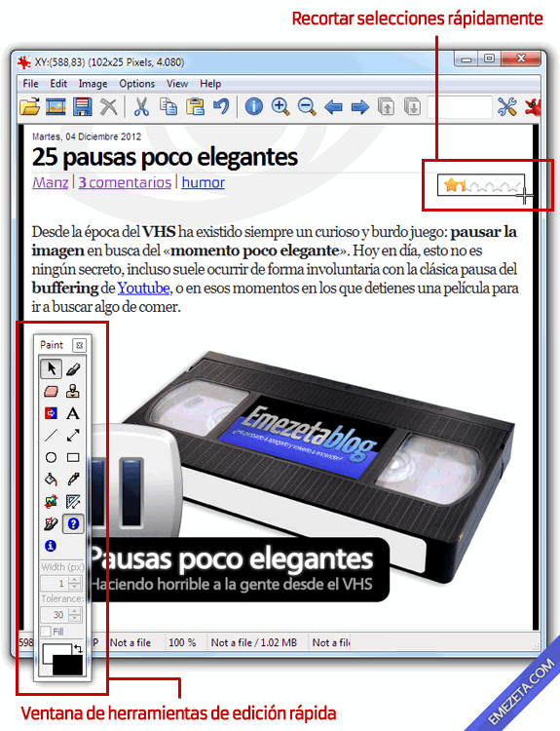560x731 pixels.
Task: Click the brush settings icon with red check
Action: [51, 524]
